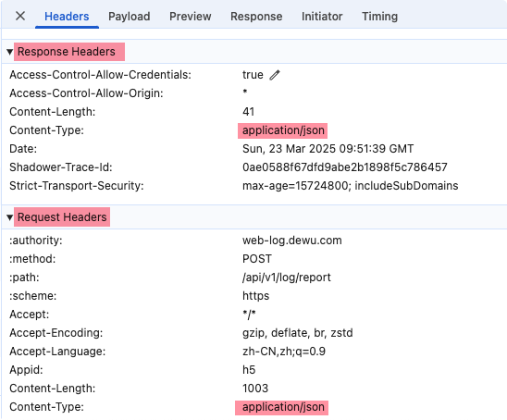Viewport: 507px width, 420px height.
Task: Go to the Initiator tab
Action: [x=322, y=17]
